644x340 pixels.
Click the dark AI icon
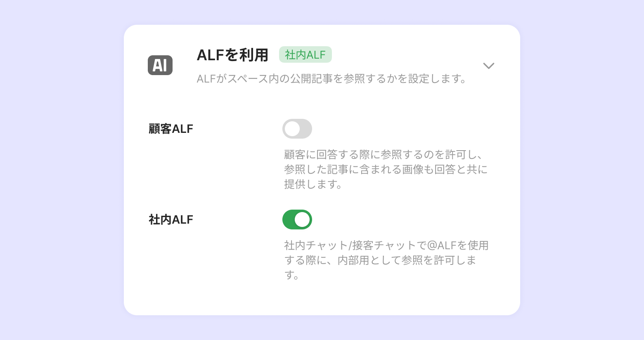tap(160, 65)
